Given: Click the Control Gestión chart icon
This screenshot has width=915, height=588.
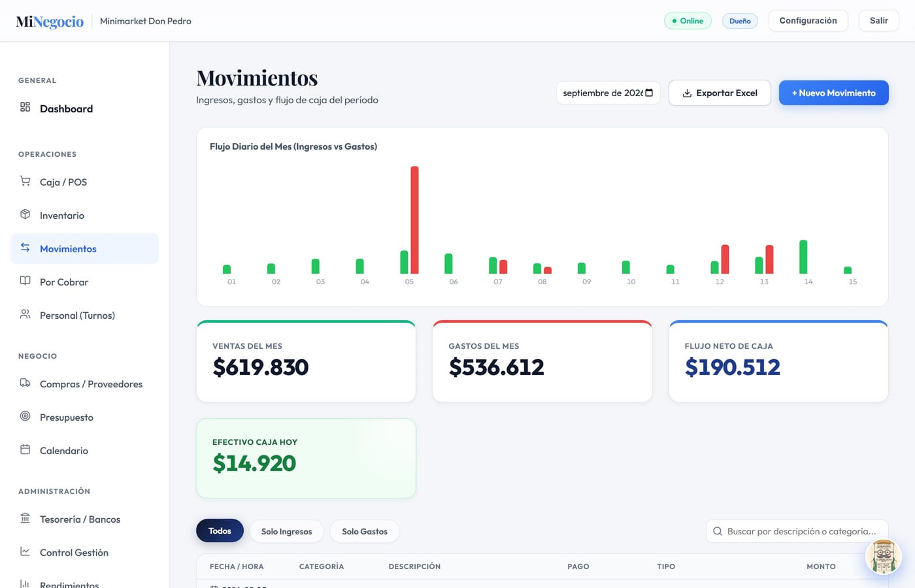Looking at the screenshot, I should [x=25, y=551].
